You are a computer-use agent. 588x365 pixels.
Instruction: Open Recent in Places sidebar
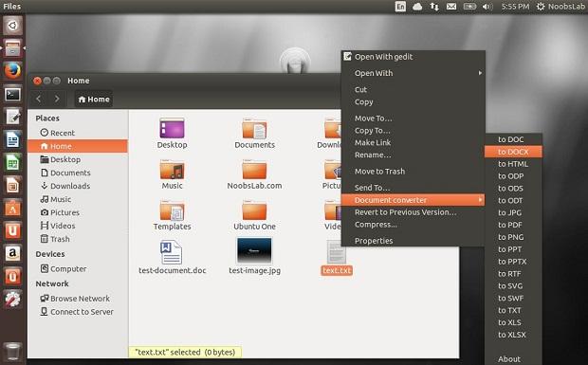point(78,133)
